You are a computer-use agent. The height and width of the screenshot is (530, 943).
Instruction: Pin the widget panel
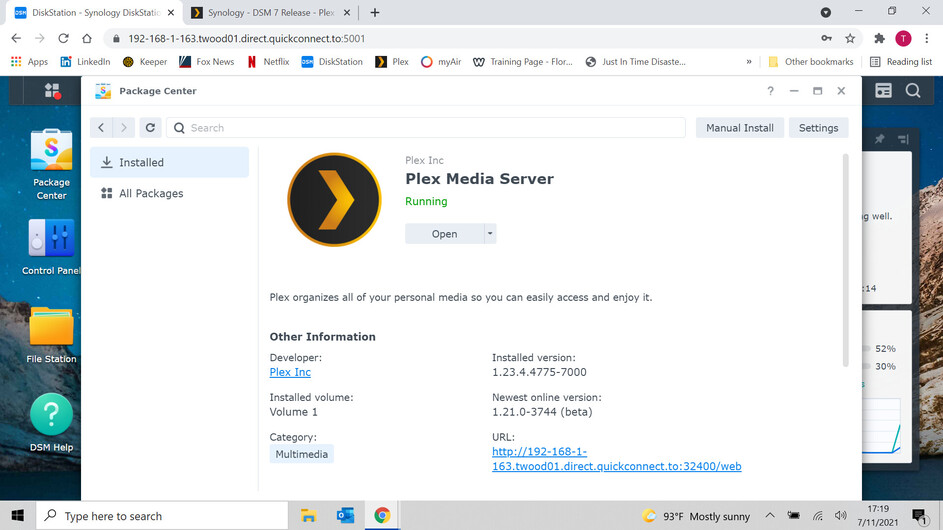pos(879,139)
